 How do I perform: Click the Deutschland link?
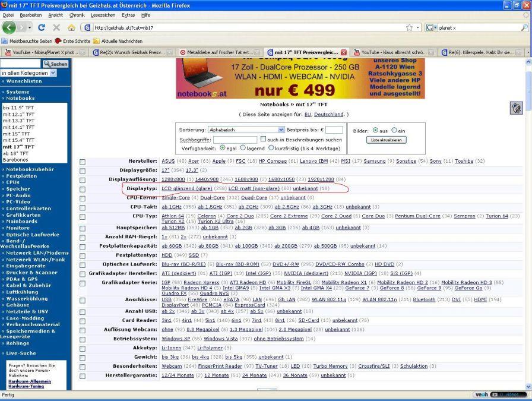(329, 115)
